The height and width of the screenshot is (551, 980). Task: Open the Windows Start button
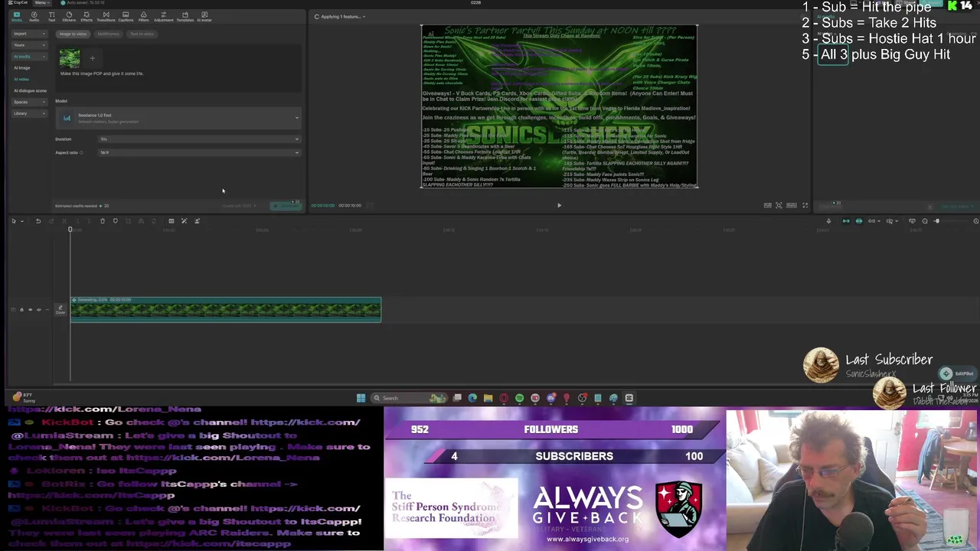[361, 398]
